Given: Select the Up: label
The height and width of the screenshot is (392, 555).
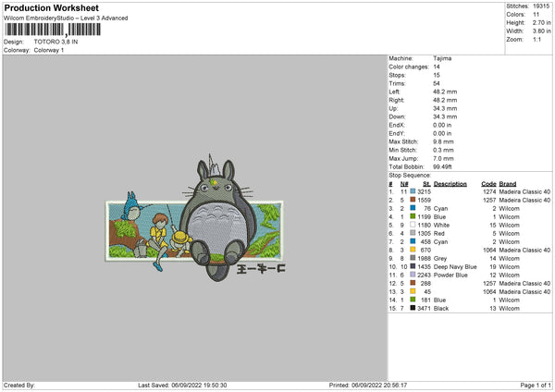Looking at the screenshot, I should 393,108.
